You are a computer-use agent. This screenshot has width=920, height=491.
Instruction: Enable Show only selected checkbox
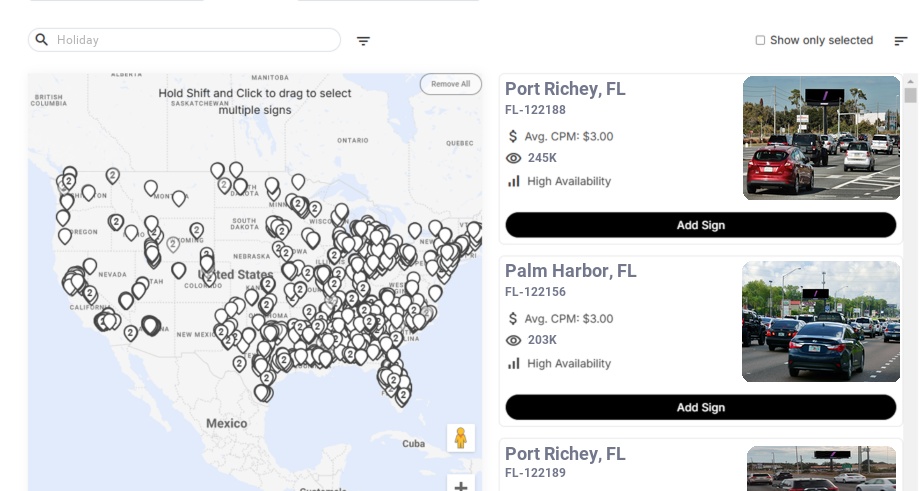click(x=760, y=41)
